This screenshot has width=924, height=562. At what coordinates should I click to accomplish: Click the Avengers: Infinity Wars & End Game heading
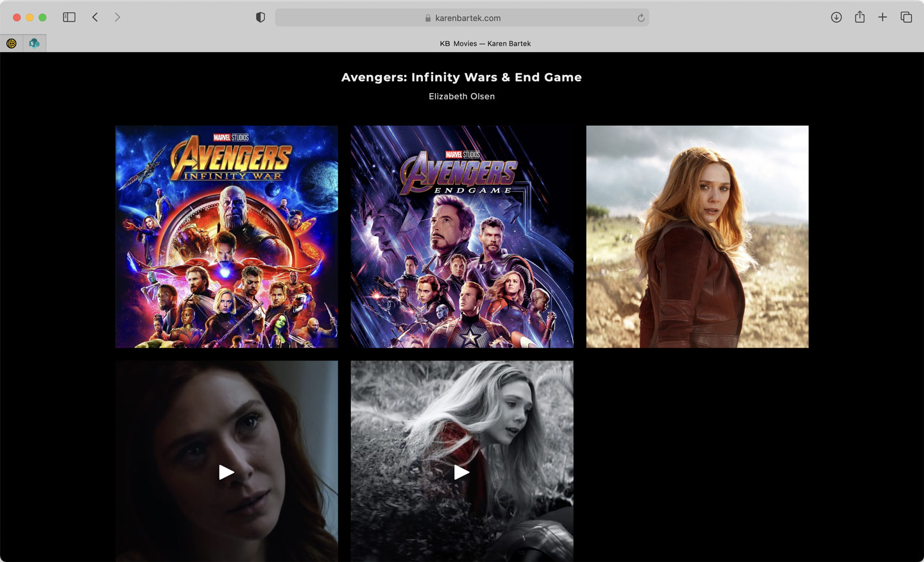point(461,77)
